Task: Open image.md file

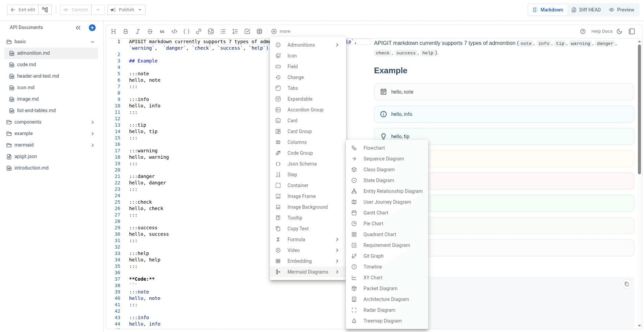Action: click(x=51, y=99)
